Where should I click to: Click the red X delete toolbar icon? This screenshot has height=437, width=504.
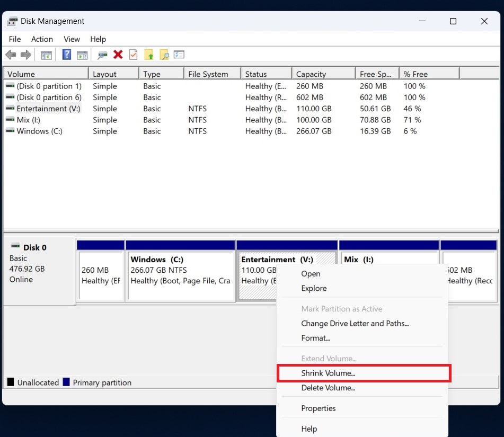tap(118, 55)
